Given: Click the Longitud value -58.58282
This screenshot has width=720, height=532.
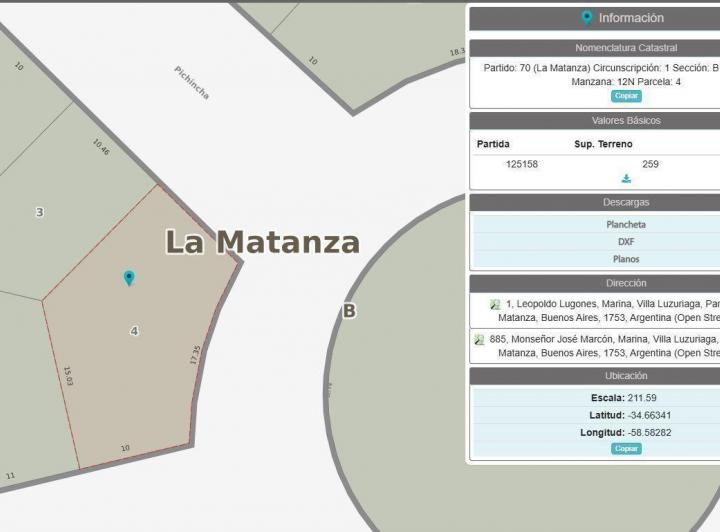Looking at the screenshot, I should [x=649, y=433].
